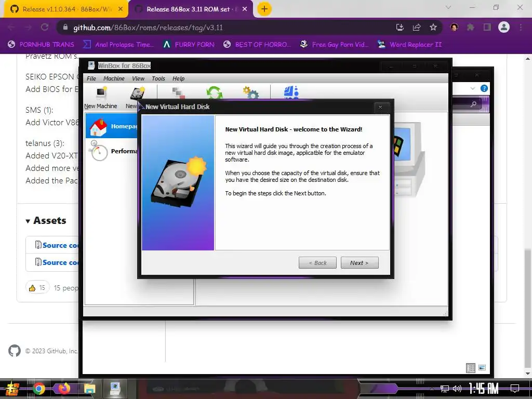Show hidden system tray icons
The image size is (532, 399).
point(432,389)
